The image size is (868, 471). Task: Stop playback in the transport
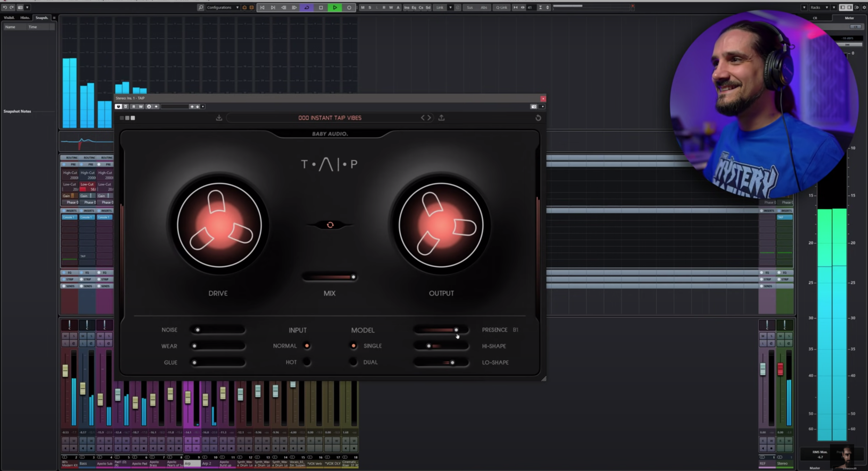point(321,7)
